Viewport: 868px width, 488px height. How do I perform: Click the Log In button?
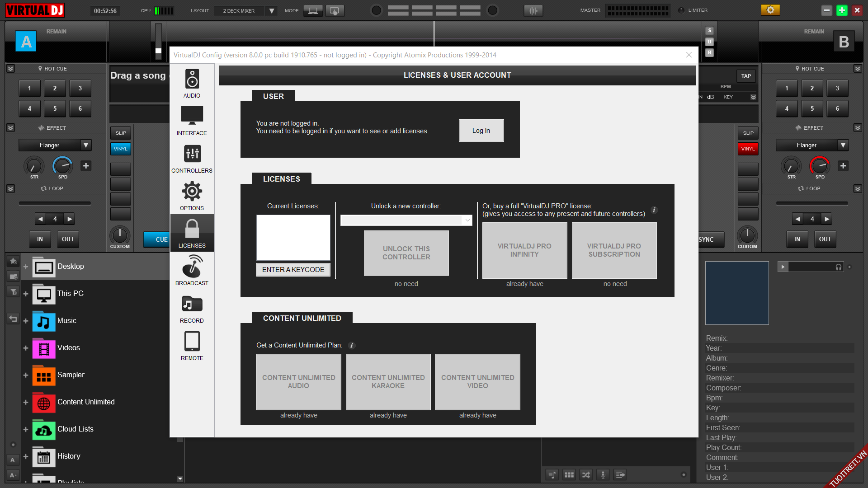point(481,131)
